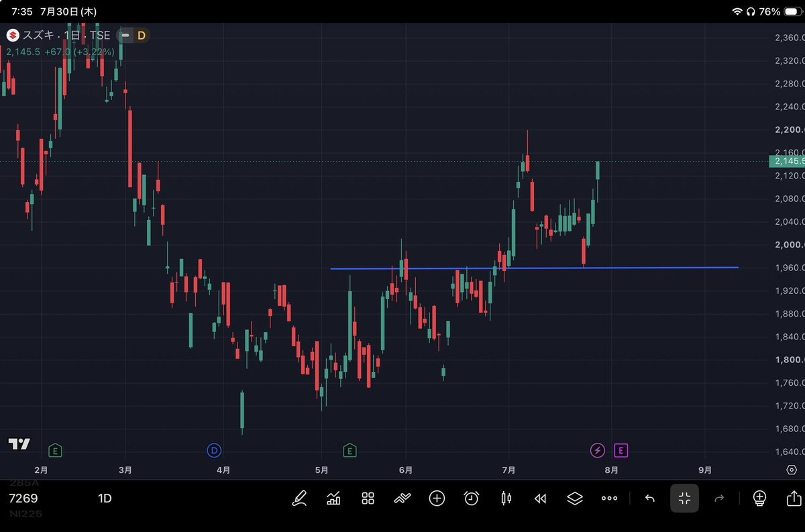
Task: Tap the スズキ · 1日 · TSE legend title
Action: click(66, 36)
